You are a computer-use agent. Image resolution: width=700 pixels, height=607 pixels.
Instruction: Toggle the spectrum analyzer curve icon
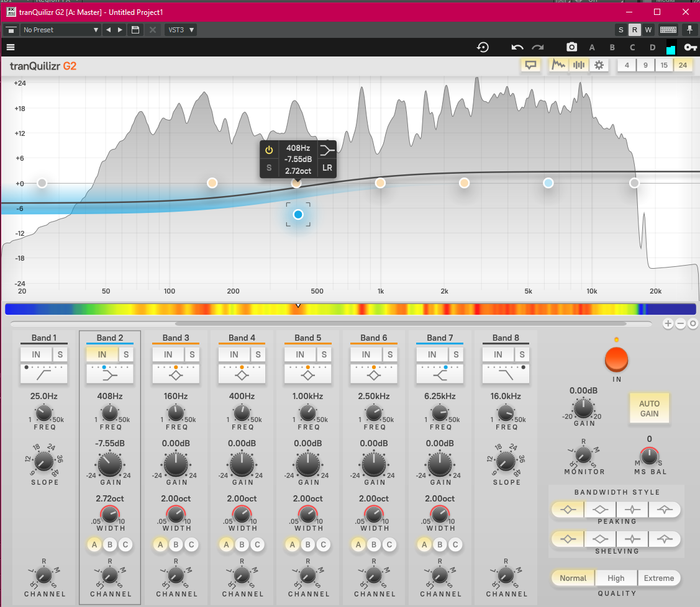[x=558, y=65]
